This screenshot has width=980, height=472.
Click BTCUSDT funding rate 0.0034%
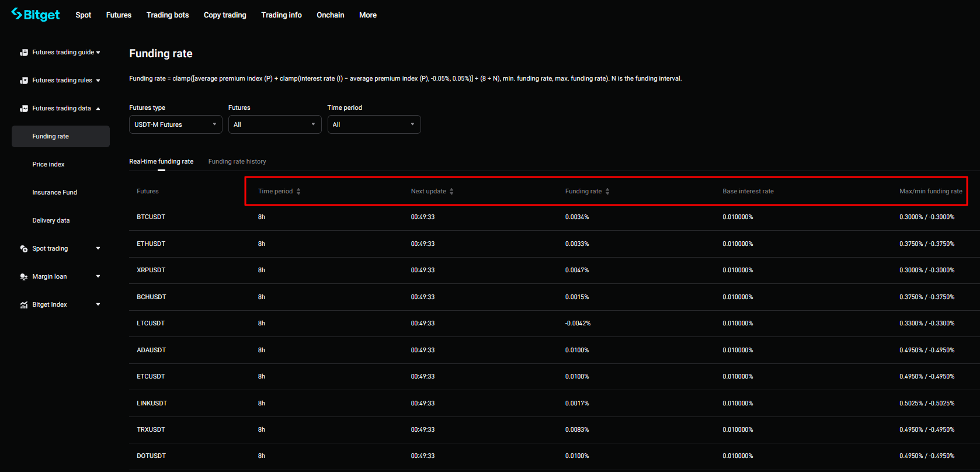pyautogui.click(x=577, y=217)
